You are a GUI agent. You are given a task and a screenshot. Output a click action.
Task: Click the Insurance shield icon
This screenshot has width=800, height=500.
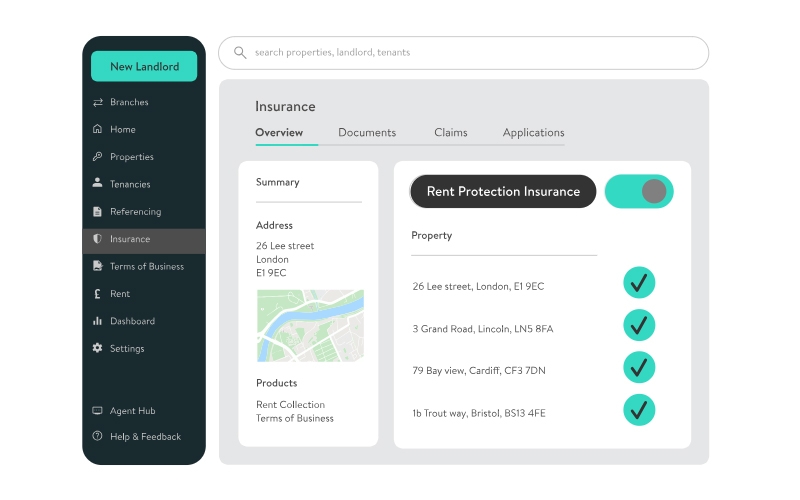coord(97,239)
